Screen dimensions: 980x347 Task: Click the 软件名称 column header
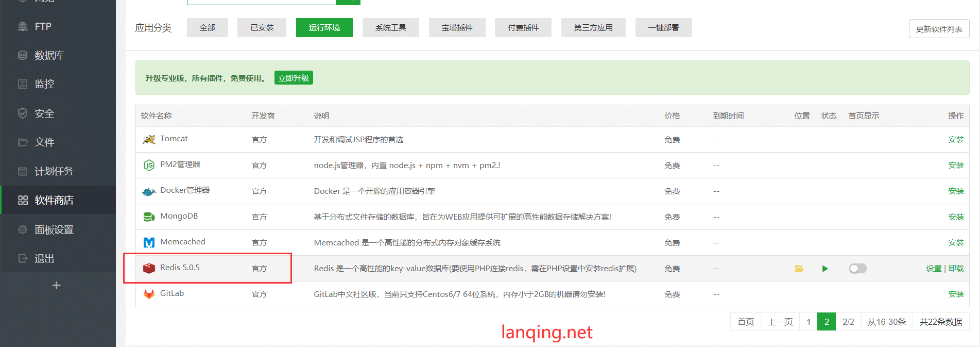(157, 115)
